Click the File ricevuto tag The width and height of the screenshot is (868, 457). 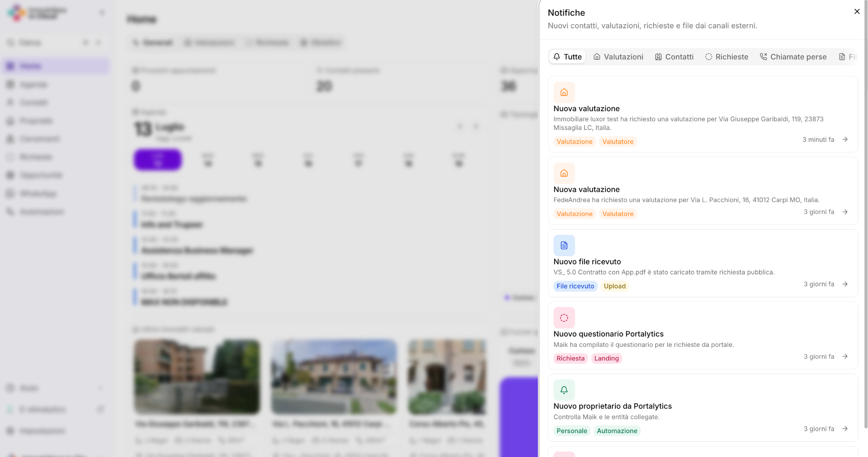[x=575, y=286]
